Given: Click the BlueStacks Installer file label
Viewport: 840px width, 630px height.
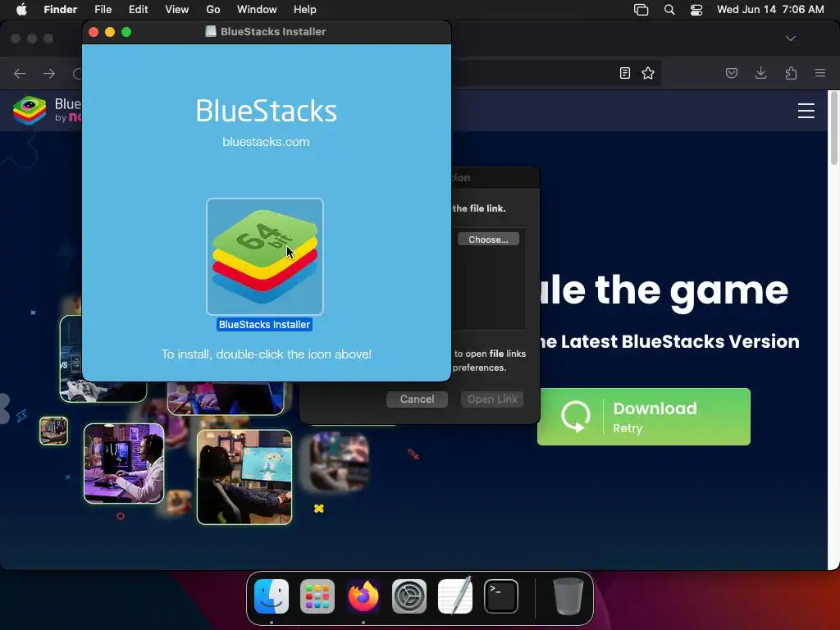Looking at the screenshot, I should pos(264,325).
